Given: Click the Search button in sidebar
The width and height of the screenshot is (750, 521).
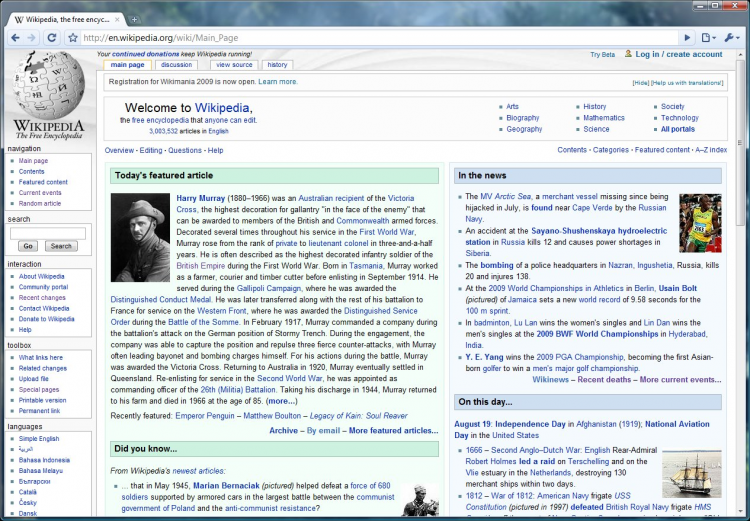Looking at the screenshot, I should coord(61,246).
